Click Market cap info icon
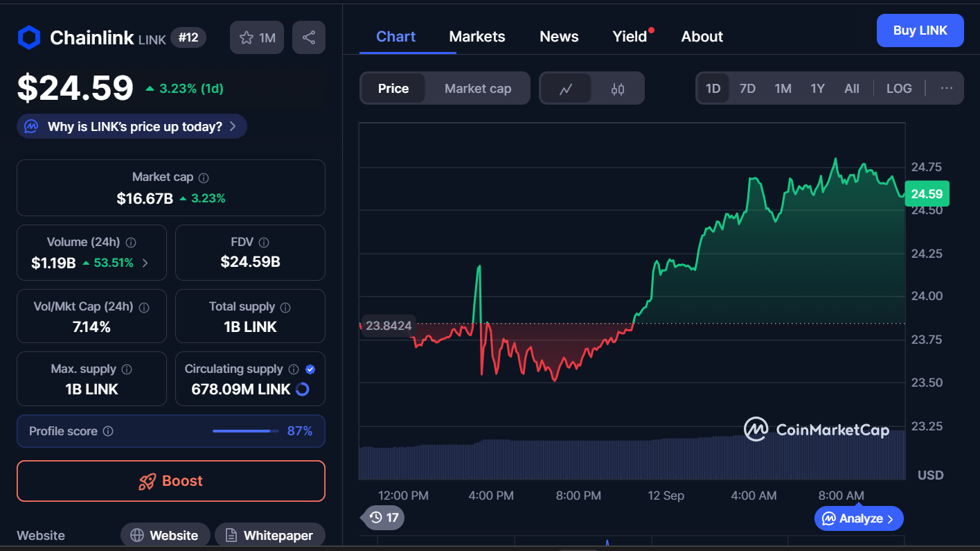 click(x=204, y=177)
